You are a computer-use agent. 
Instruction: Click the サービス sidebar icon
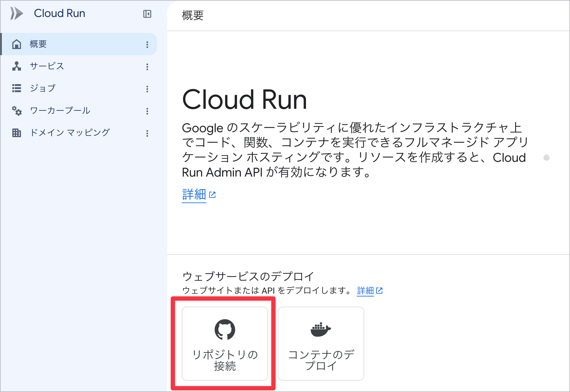point(17,66)
